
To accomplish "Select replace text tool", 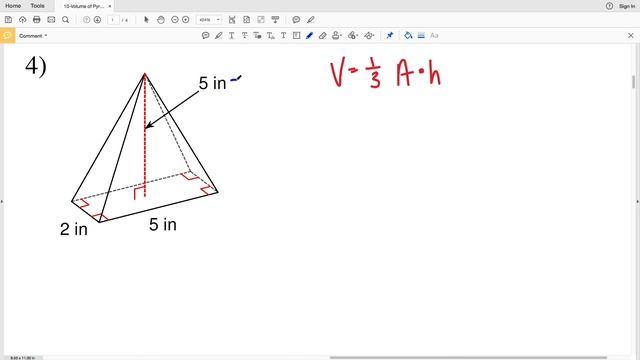I will (x=257, y=36).
